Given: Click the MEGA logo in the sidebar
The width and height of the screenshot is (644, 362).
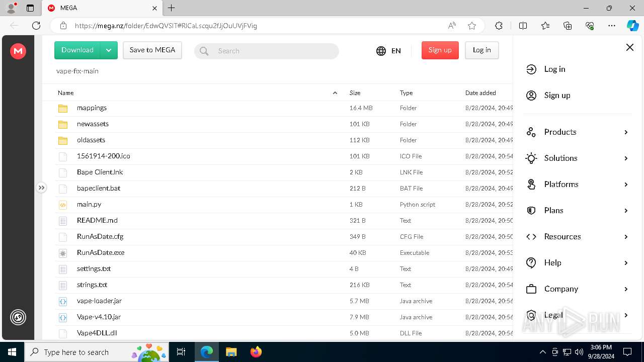Looking at the screenshot, I should [x=18, y=51].
